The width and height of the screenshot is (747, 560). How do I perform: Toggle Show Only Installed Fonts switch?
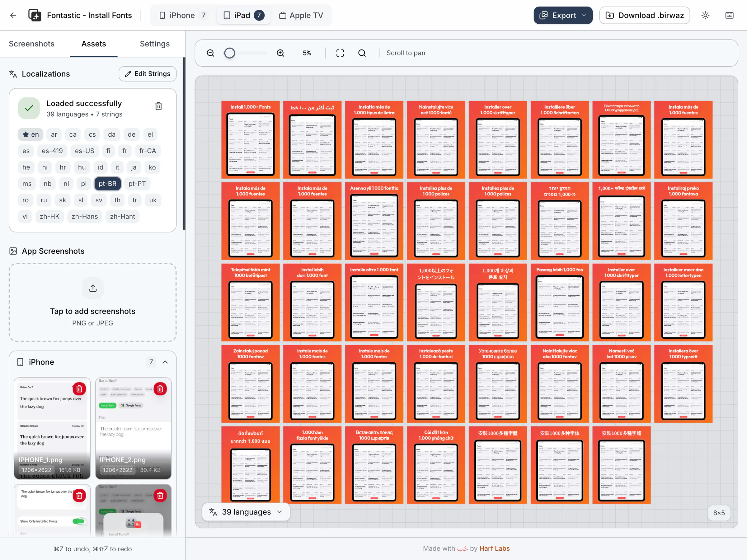[x=78, y=521]
